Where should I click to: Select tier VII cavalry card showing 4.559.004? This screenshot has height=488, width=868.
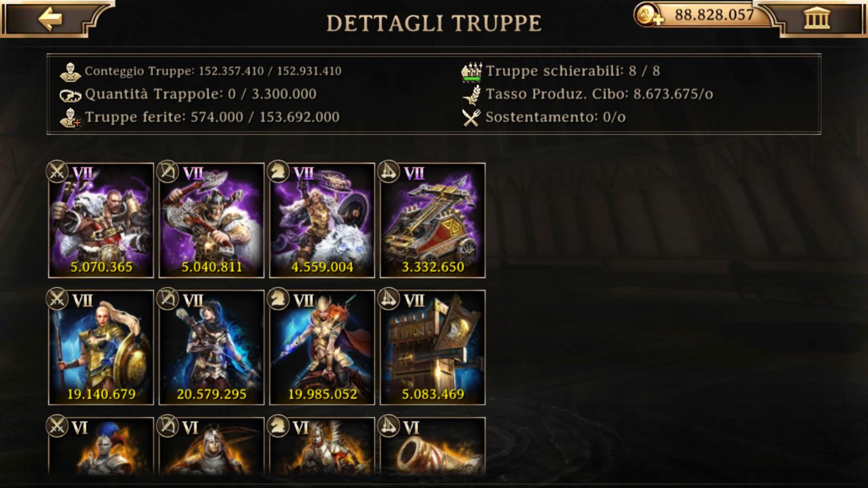click(322, 220)
